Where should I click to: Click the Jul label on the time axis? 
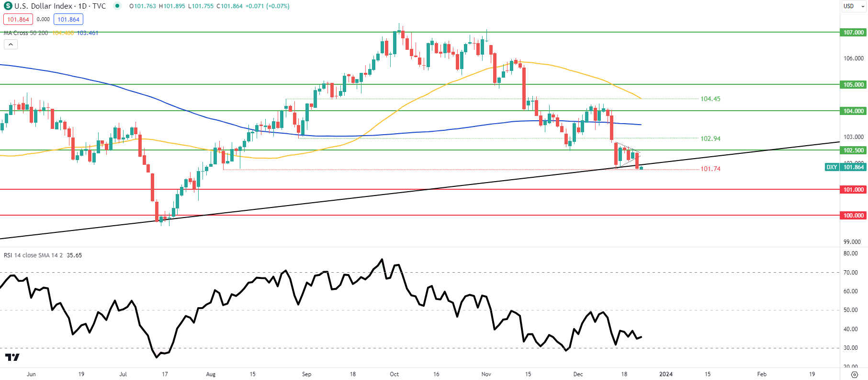point(123,374)
